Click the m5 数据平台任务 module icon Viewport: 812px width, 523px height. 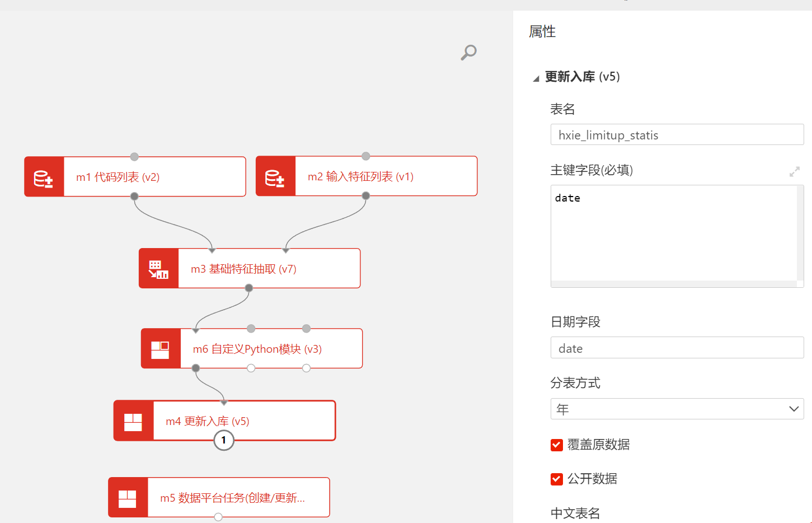pos(128,498)
